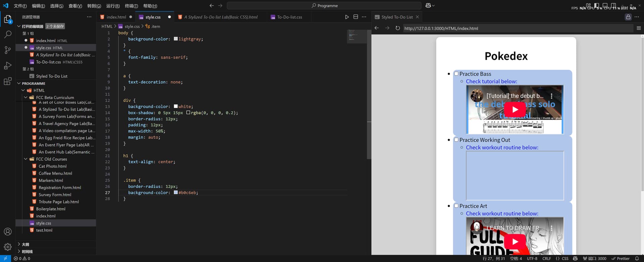Image resolution: width=644 pixels, height=262 pixels.
Task: Split the editor with the layout icon
Action: [356, 17]
